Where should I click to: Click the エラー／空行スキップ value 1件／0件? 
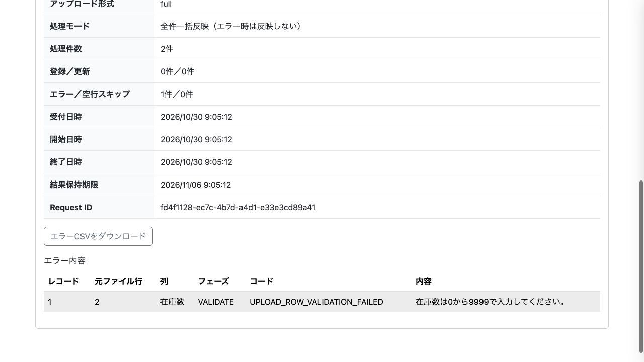pyautogui.click(x=177, y=94)
